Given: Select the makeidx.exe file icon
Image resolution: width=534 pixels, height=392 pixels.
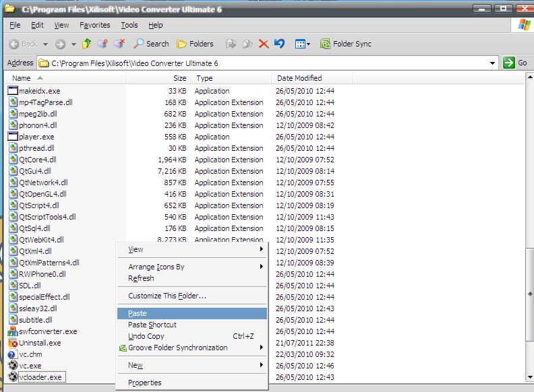Looking at the screenshot, I should tap(13, 90).
